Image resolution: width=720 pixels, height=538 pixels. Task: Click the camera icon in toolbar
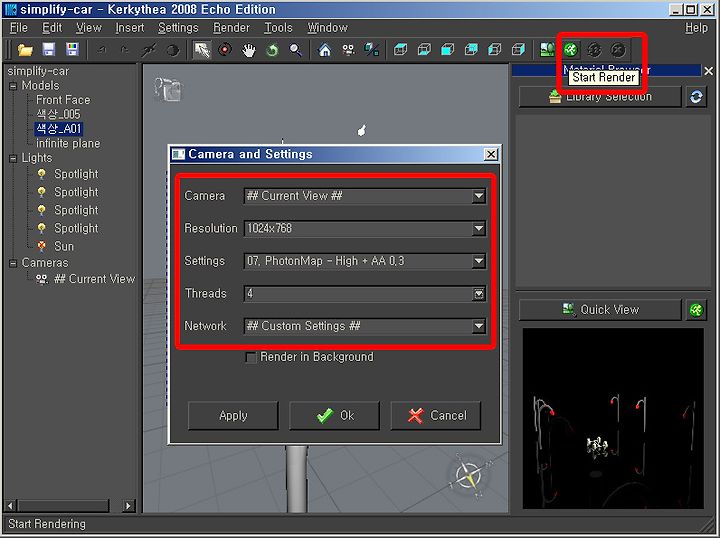[348, 50]
